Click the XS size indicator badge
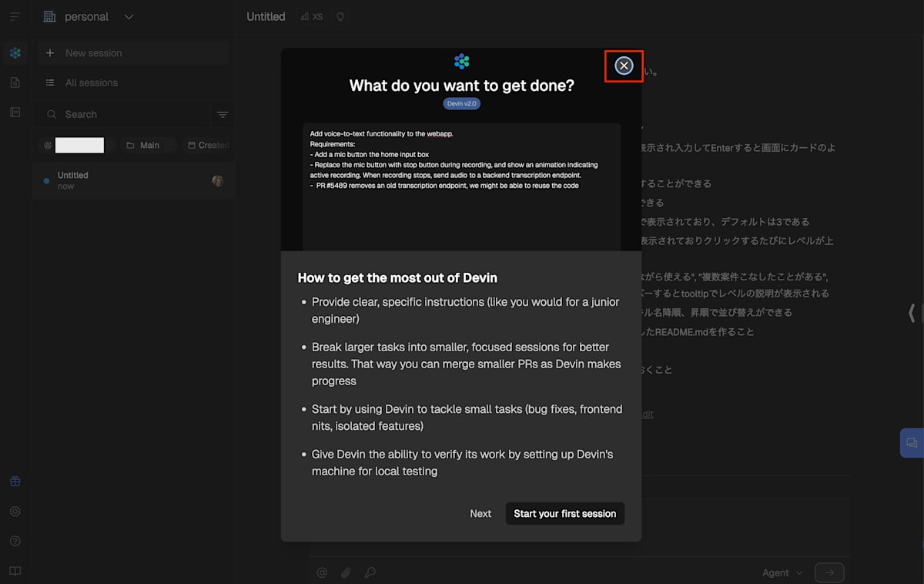The height and width of the screenshot is (584, 924). tap(312, 17)
